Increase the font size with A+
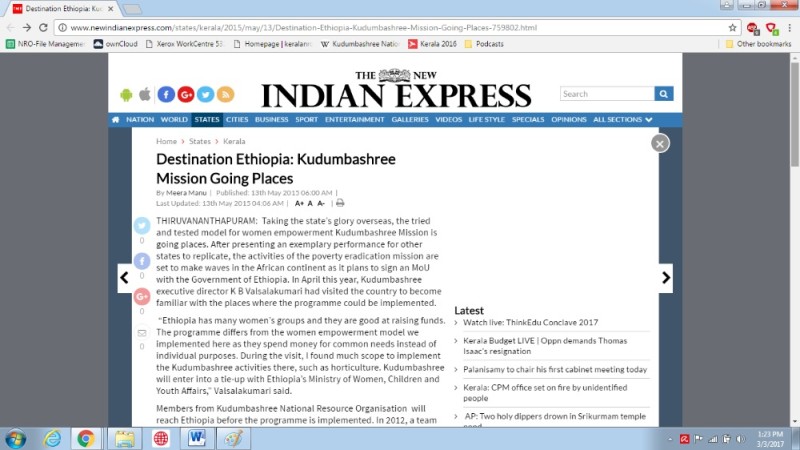Viewport: 800px width, 450px height. pyautogui.click(x=299, y=203)
